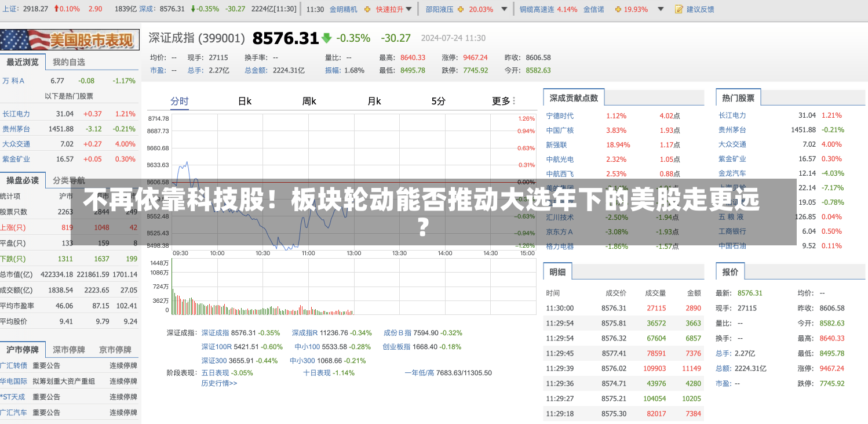Open the 创业板指 index link
868x424 pixels.
click(396, 347)
